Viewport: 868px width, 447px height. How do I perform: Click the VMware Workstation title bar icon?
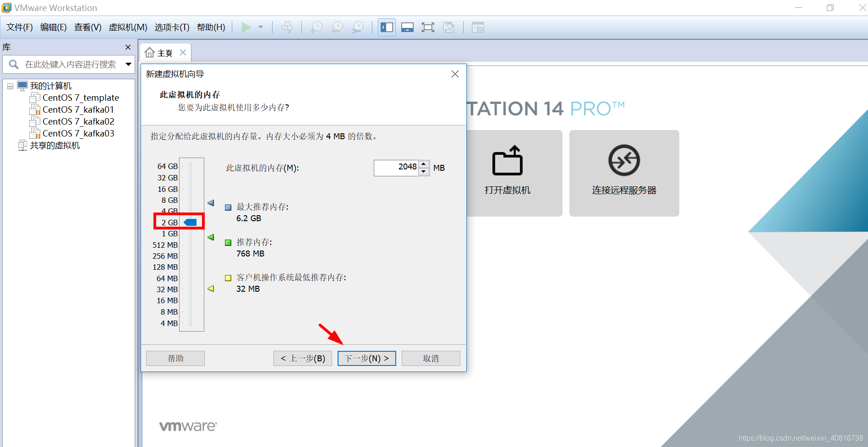pos(6,8)
